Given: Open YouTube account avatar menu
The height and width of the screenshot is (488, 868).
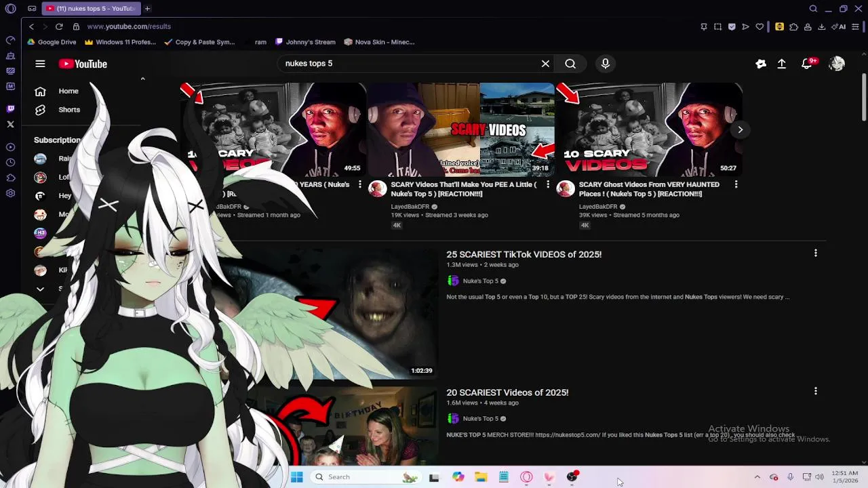Looking at the screenshot, I should coord(837,64).
